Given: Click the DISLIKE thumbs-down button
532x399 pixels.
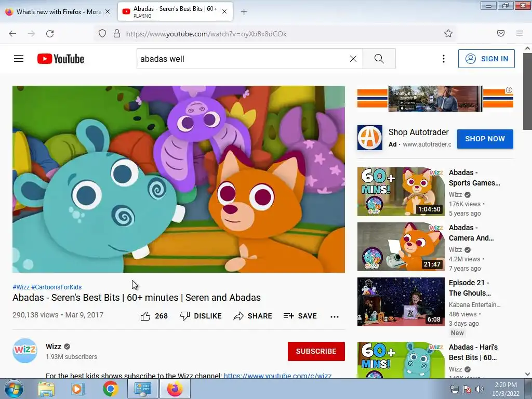Looking at the screenshot, I should pyautogui.click(x=201, y=316).
